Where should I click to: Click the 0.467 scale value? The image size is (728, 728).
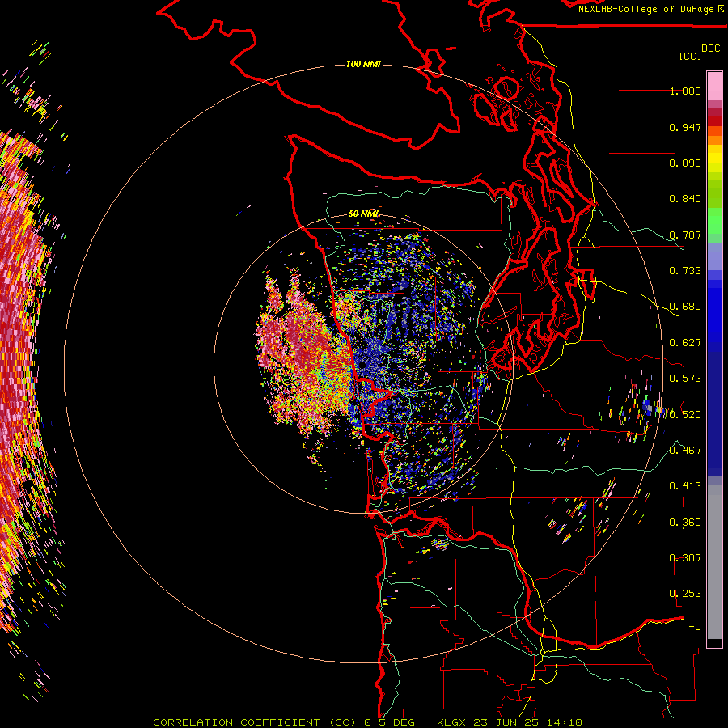click(x=685, y=451)
